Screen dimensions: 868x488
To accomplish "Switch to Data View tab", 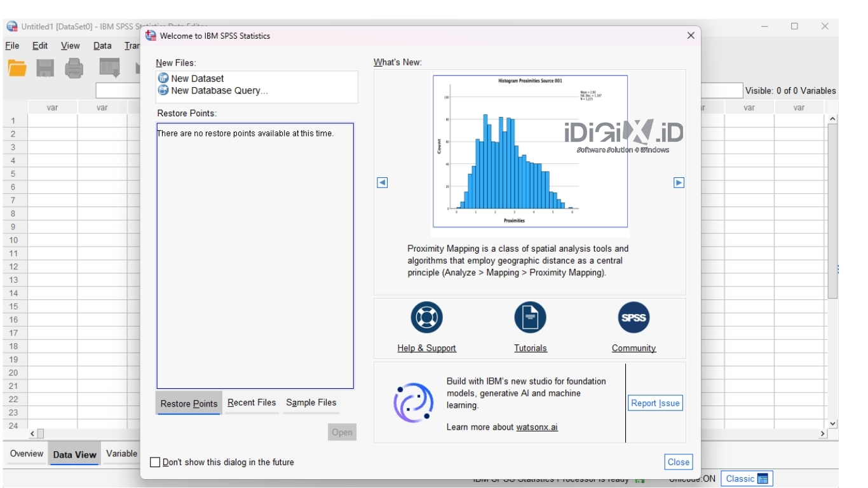I will click(x=75, y=454).
